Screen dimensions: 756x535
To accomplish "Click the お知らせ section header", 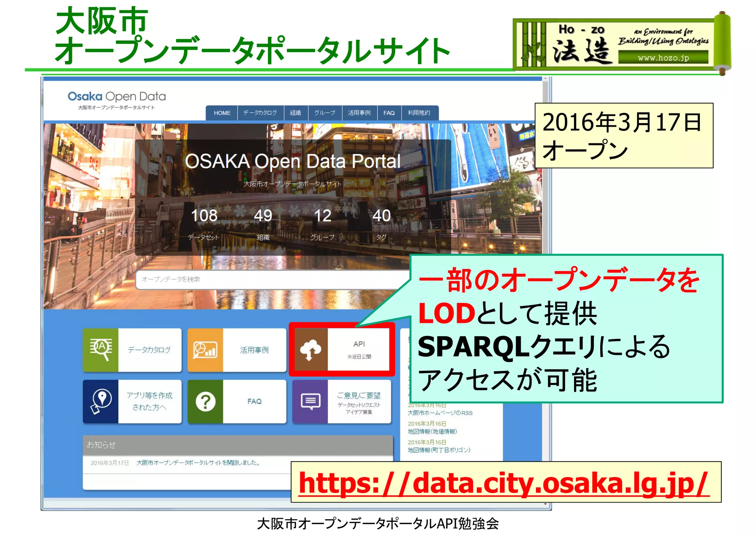I will [238, 445].
